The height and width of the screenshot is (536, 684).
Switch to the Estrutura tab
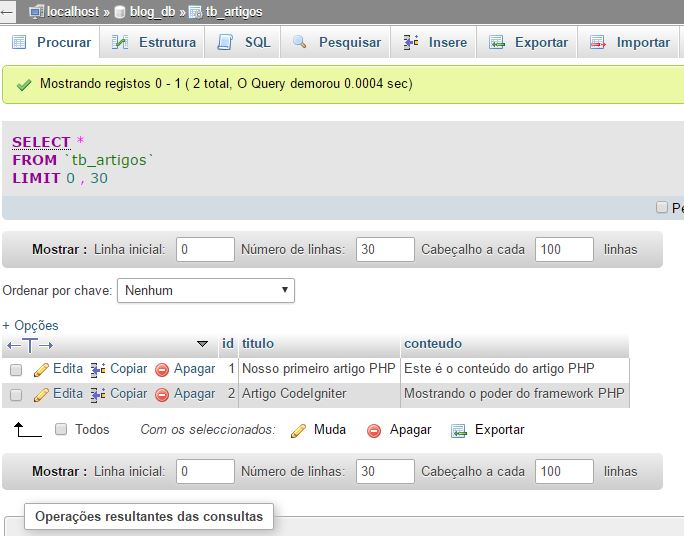click(x=154, y=42)
